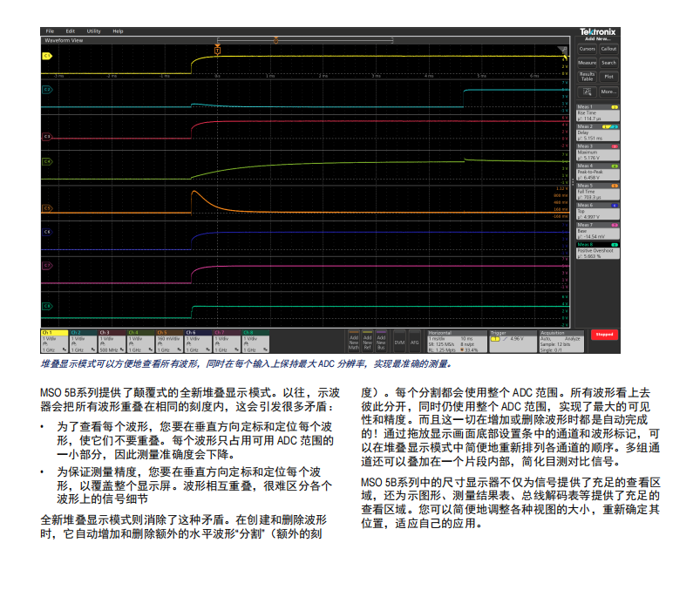This screenshot has width=700, height=590.
Task: Open the Help menu
Action: coord(118,31)
